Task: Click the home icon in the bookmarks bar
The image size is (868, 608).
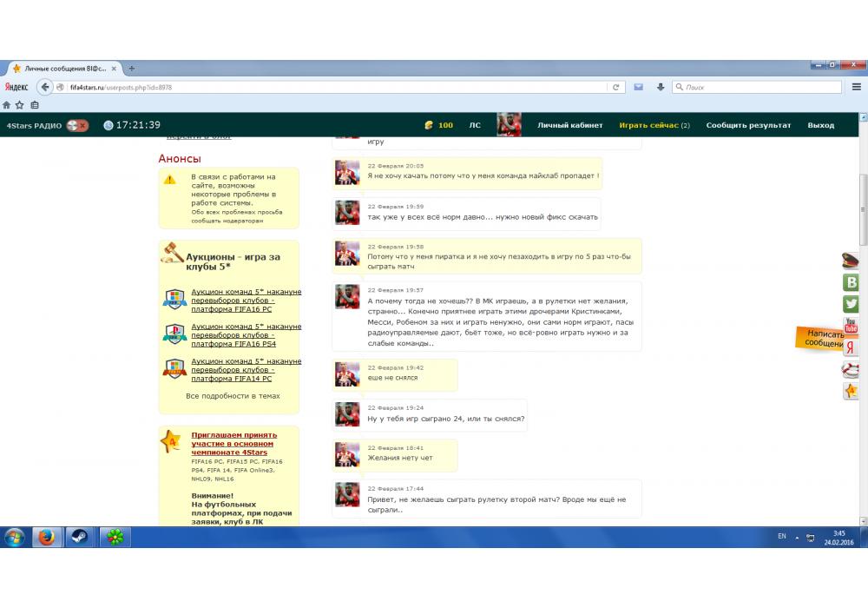Action: (x=7, y=104)
